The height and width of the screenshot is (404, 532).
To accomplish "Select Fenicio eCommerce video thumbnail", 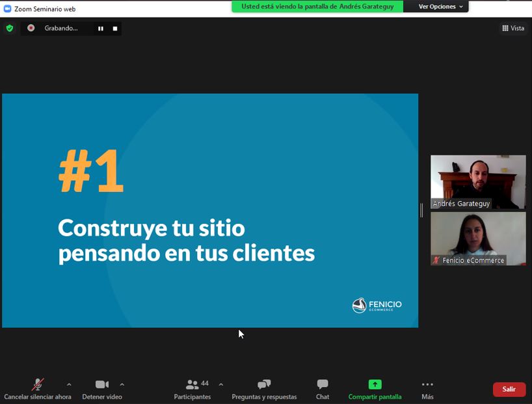I will coord(478,238).
